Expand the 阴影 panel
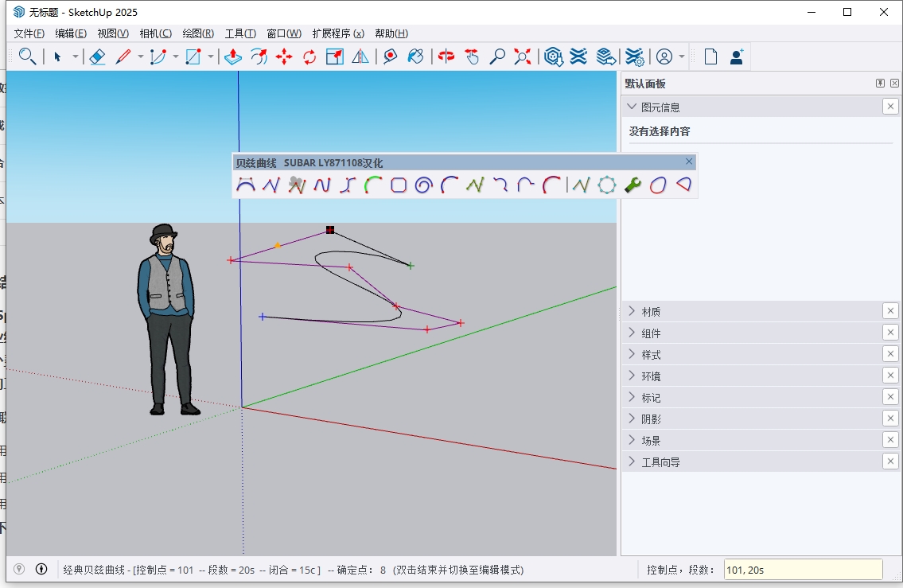This screenshot has height=588, width=903. [632, 418]
